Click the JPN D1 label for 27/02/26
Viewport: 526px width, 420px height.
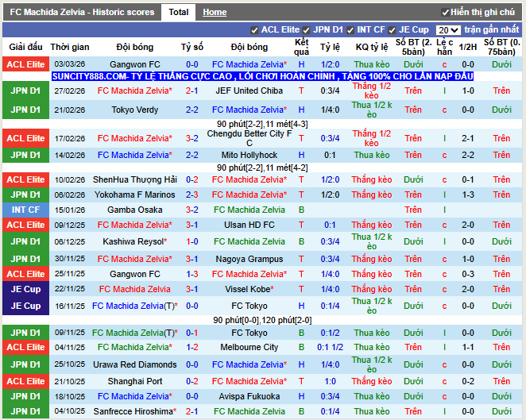(25, 91)
